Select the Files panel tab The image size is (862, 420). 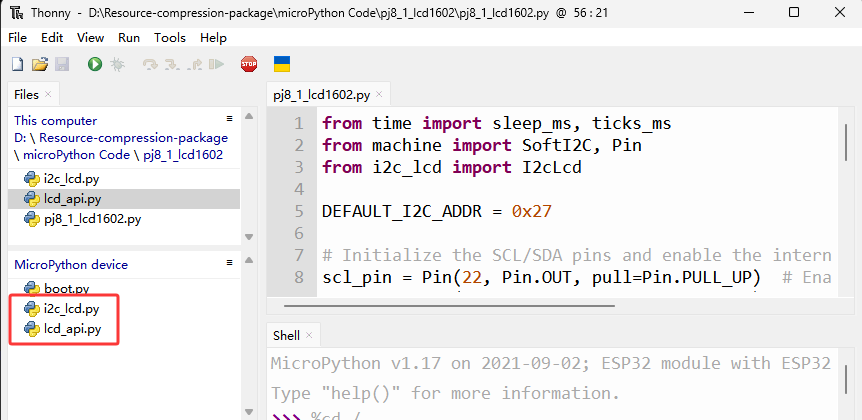pos(26,95)
